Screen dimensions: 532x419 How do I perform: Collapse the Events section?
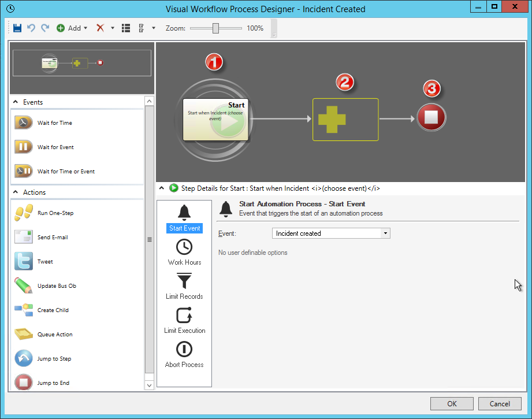[16, 102]
